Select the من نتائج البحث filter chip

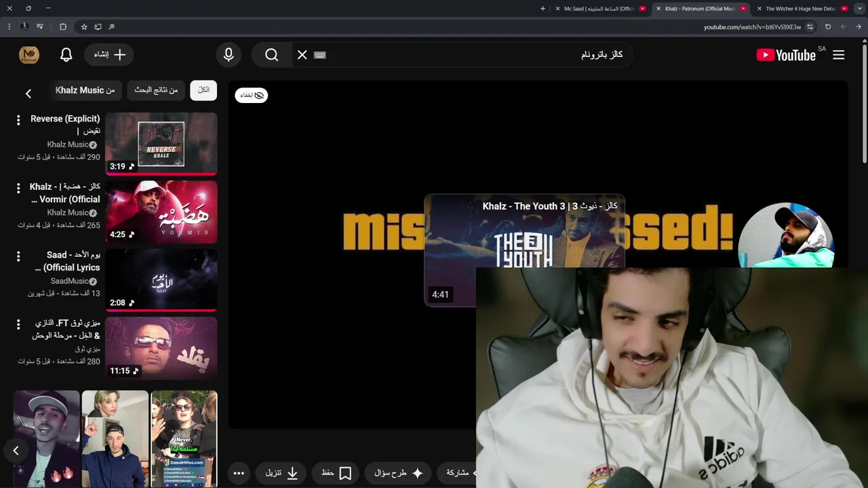[x=156, y=90]
